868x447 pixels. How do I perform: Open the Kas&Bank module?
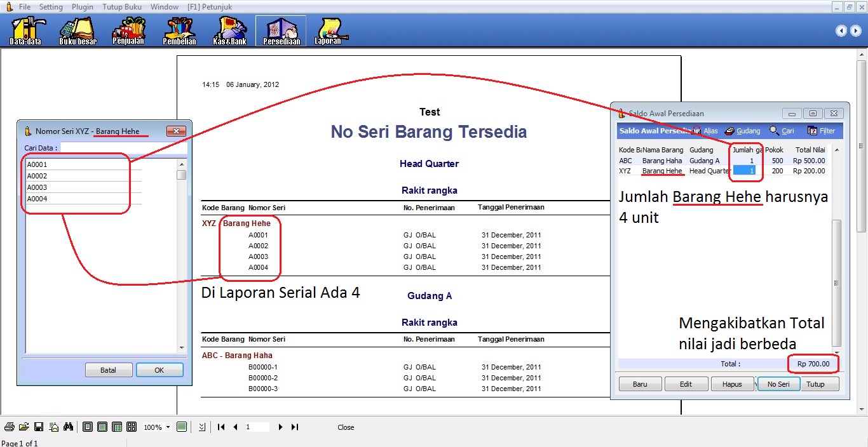pyautogui.click(x=230, y=30)
